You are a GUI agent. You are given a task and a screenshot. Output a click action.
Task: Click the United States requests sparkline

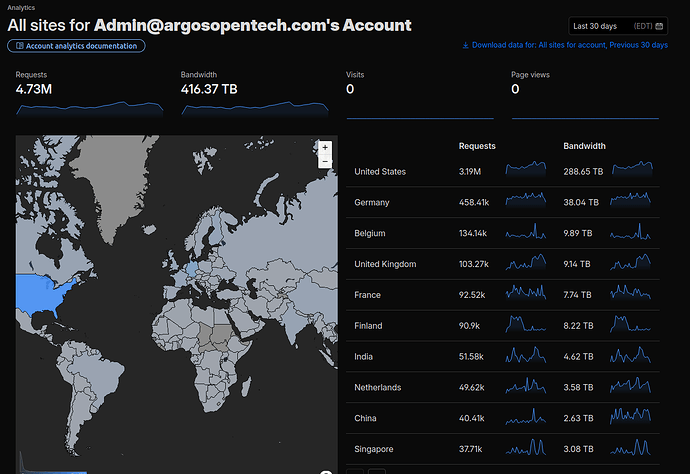coord(526,169)
